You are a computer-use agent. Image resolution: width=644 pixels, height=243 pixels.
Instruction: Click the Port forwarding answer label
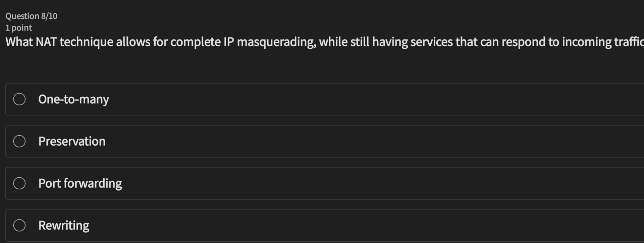80,183
